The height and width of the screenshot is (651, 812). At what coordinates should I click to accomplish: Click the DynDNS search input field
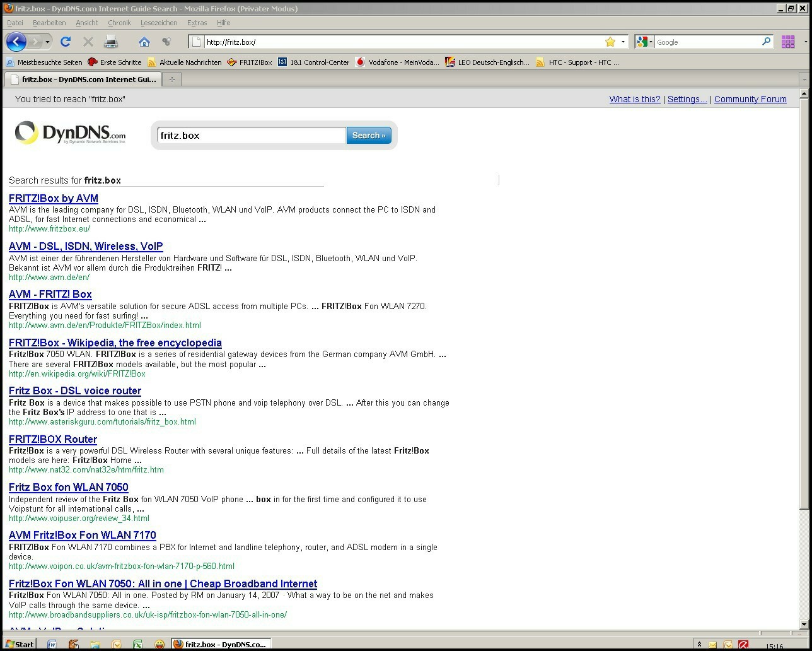[252, 136]
